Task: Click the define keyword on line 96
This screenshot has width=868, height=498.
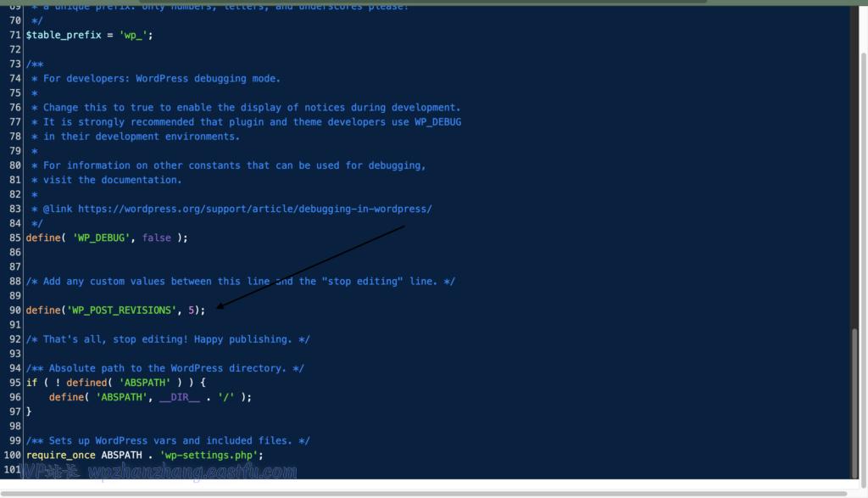Action: (66, 397)
